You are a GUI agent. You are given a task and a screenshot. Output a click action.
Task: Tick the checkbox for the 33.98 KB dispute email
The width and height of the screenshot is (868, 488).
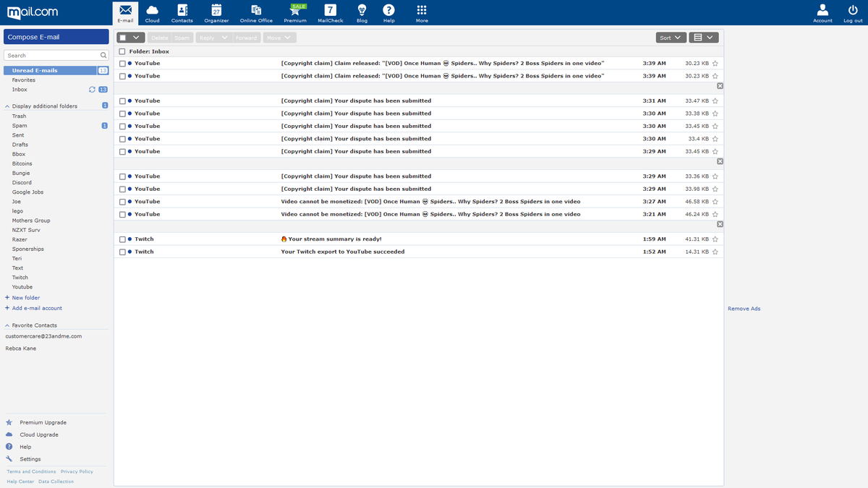click(x=122, y=189)
